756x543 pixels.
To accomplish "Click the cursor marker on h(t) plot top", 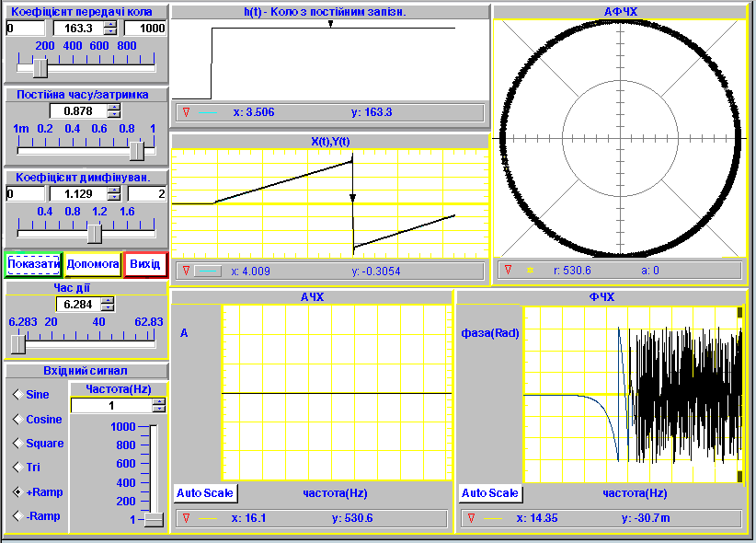I will click(330, 24).
